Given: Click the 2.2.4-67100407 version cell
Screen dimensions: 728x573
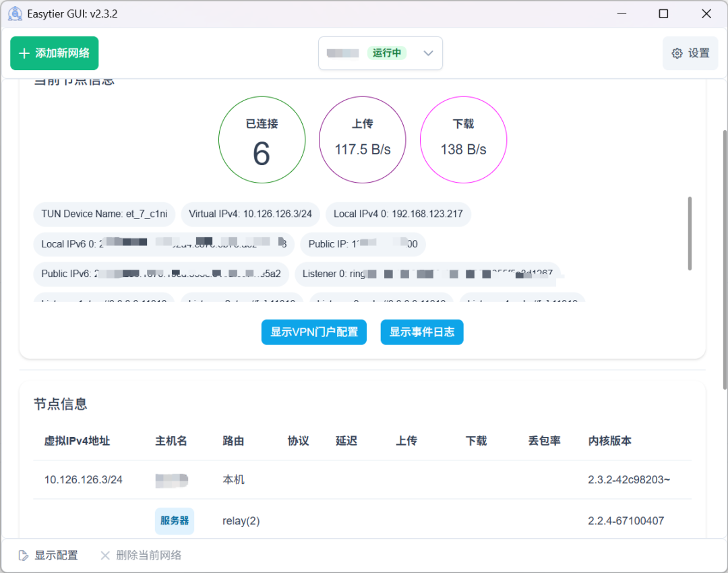Looking at the screenshot, I should (x=626, y=521).
